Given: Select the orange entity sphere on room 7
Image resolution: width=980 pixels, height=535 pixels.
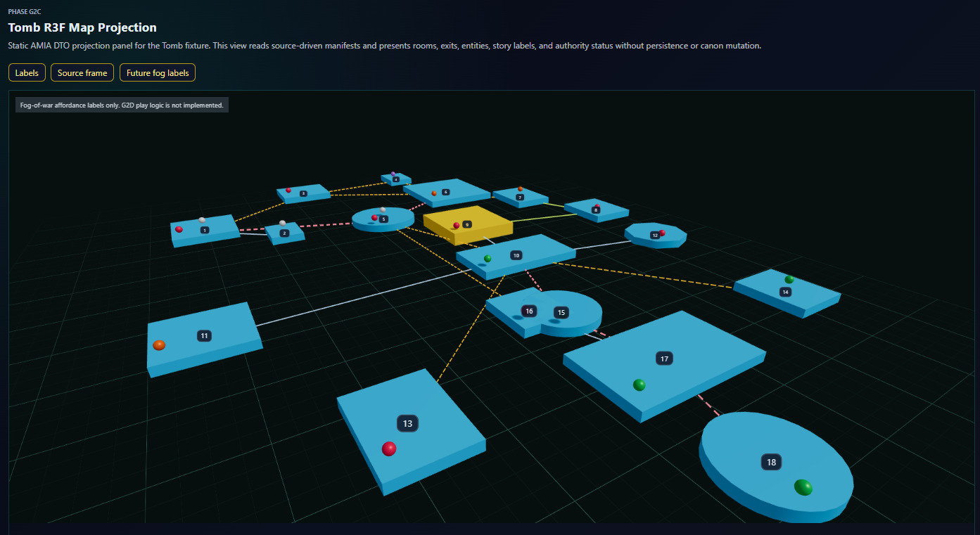Looking at the screenshot, I should pyautogui.click(x=520, y=188).
